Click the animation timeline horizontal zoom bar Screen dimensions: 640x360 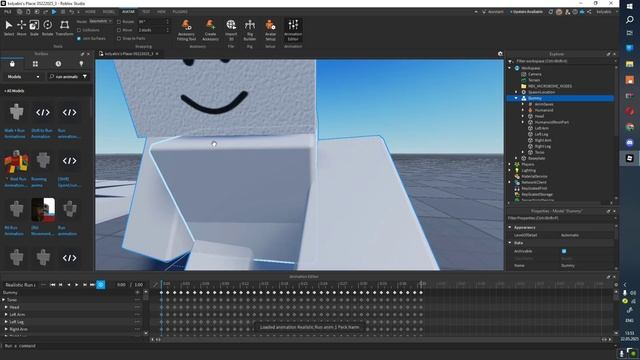point(381,339)
